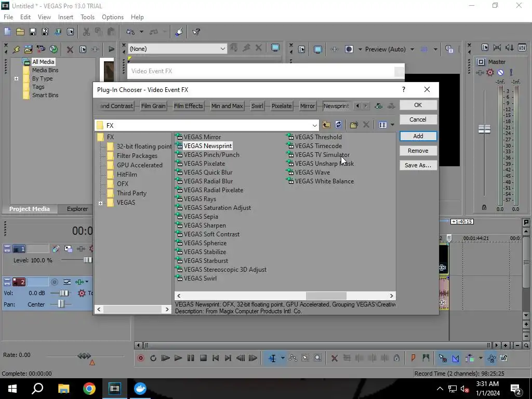Click the Go to Start button
532x399 pixels.
click(216, 358)
